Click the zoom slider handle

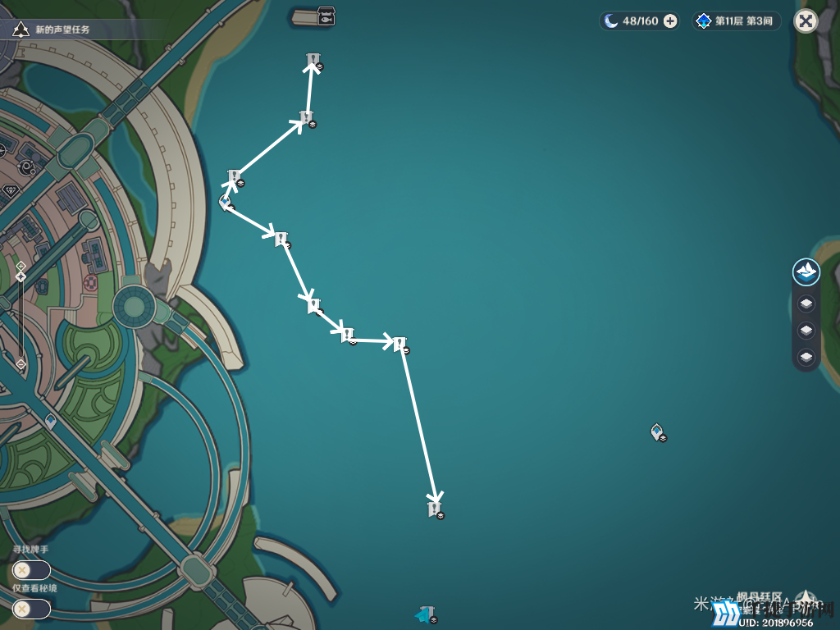point(21,276)
